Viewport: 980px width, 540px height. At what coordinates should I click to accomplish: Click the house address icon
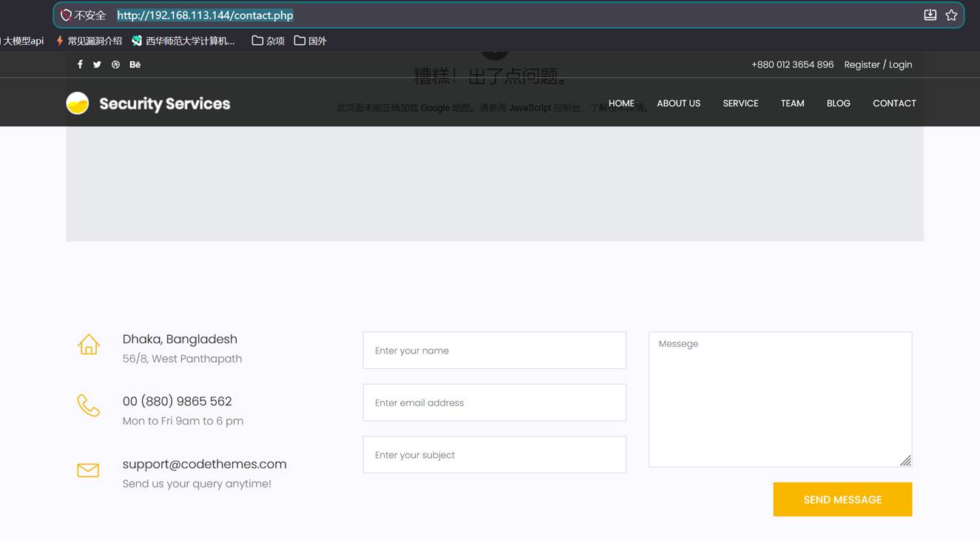[89, 344]
